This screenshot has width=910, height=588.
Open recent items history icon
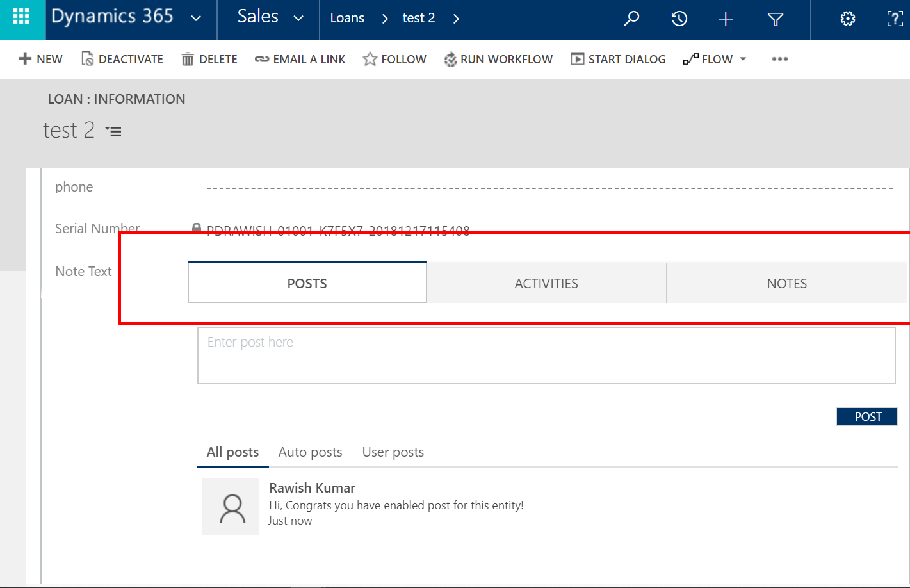[x=679, y=19]
